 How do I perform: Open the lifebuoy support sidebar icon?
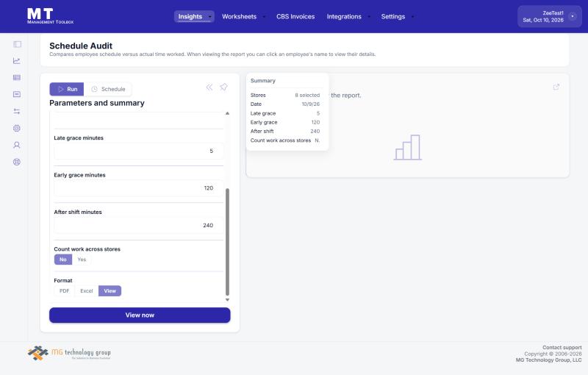pos(17,162)
